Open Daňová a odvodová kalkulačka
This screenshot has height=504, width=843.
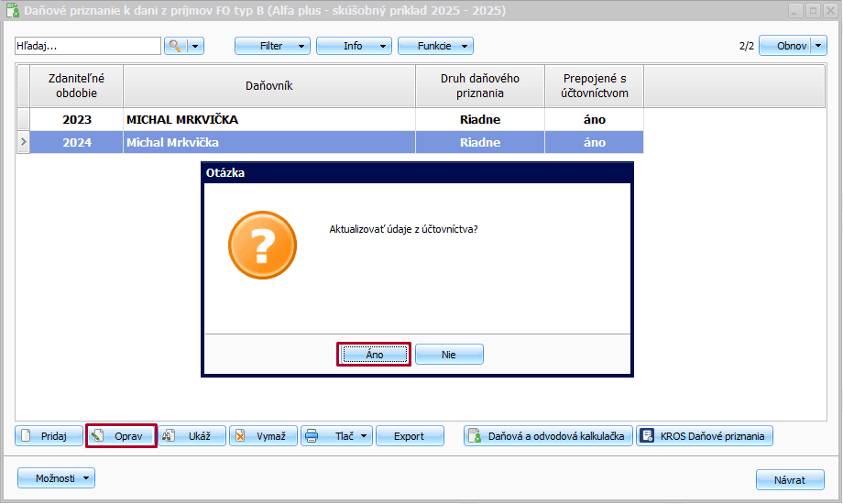coord(548,436)
